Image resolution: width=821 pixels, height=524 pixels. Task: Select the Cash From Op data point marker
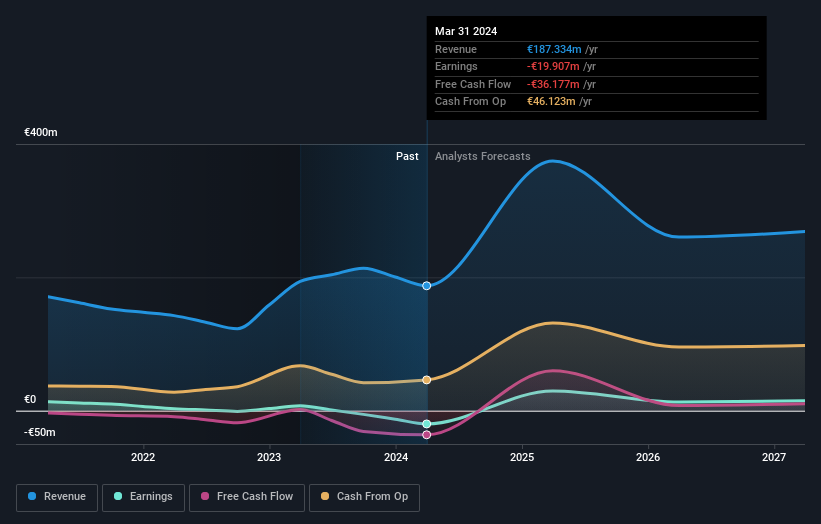pyautogui.click(x=427, y=380)
